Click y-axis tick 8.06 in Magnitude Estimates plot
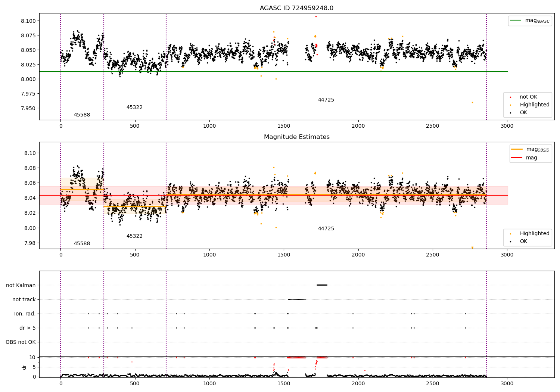 pyautogui.click(x=30, y=183)
